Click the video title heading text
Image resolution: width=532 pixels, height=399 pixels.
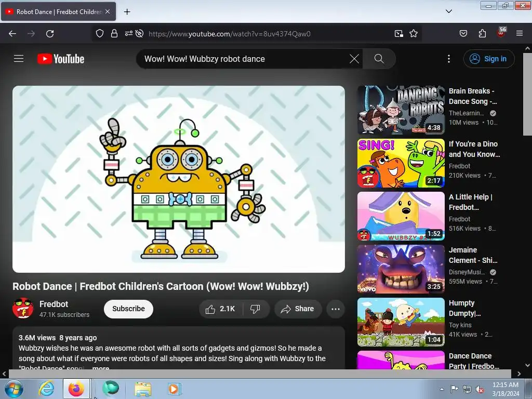[x=161, y=286]
